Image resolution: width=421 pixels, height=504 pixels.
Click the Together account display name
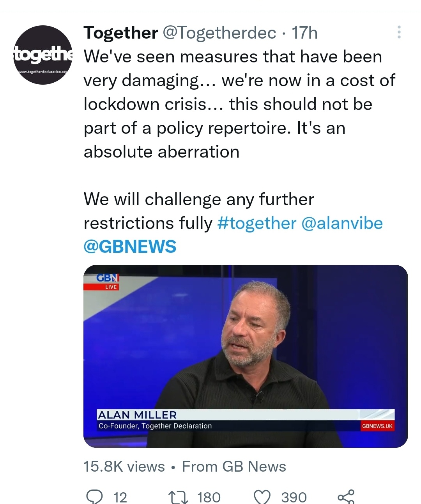tap(121, 33)
